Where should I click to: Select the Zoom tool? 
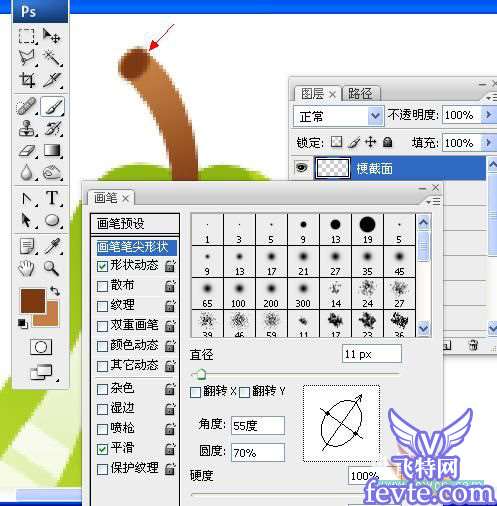tap(51, 268)
